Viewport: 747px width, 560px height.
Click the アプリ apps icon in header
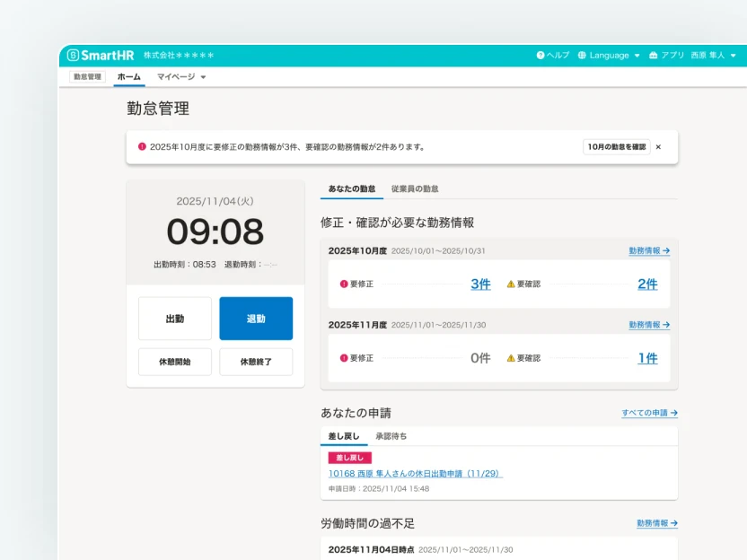pos(653,56)
